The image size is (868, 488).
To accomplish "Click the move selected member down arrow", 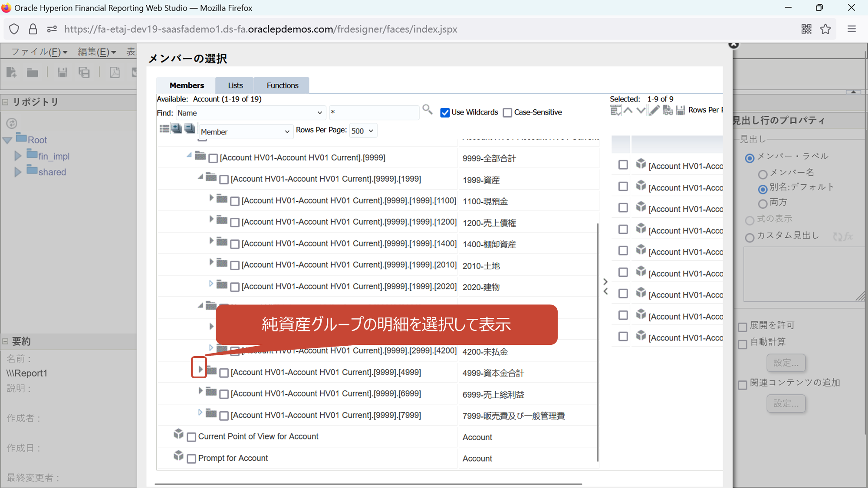I will (x=641, y=111).
